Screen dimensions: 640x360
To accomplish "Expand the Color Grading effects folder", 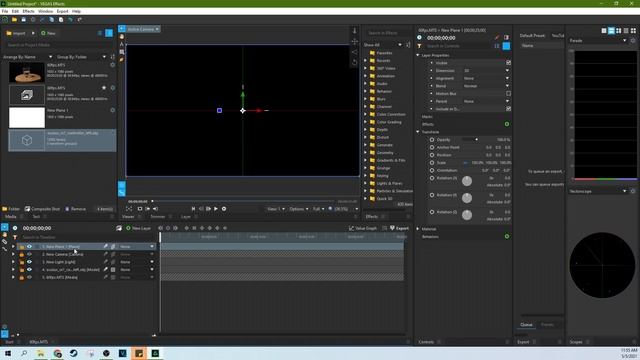I will point(366,122).
